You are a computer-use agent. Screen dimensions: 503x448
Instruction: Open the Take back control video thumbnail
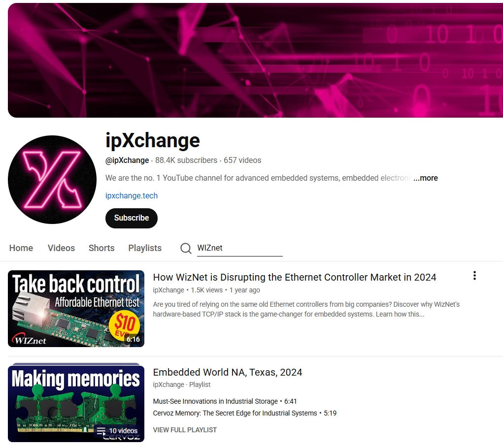pyautogui.click(x=76, y=309)
